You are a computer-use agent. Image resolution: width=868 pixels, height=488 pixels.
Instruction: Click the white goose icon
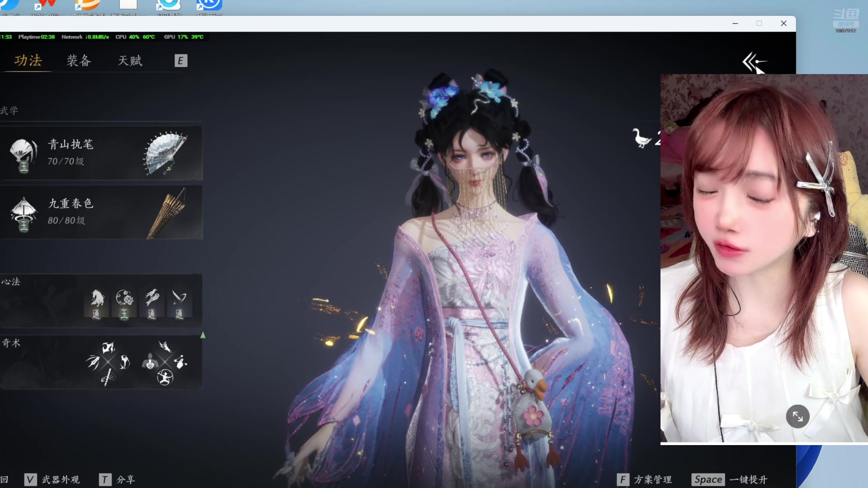(x=641, y=138)
